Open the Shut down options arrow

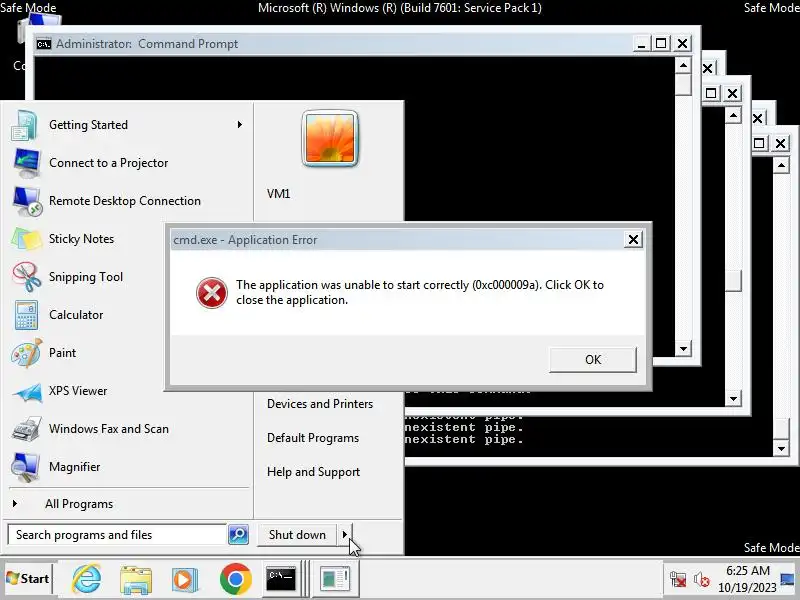click(x=345, y=535)
